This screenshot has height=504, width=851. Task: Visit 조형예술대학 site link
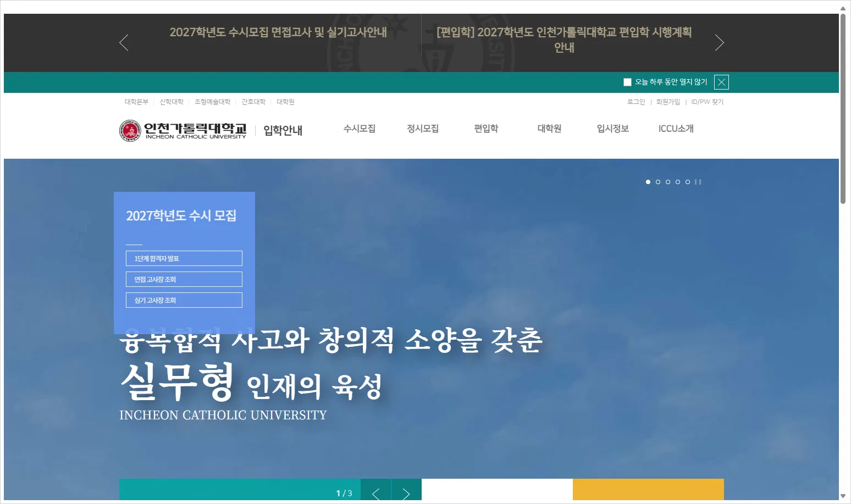[x=213, y=102]
